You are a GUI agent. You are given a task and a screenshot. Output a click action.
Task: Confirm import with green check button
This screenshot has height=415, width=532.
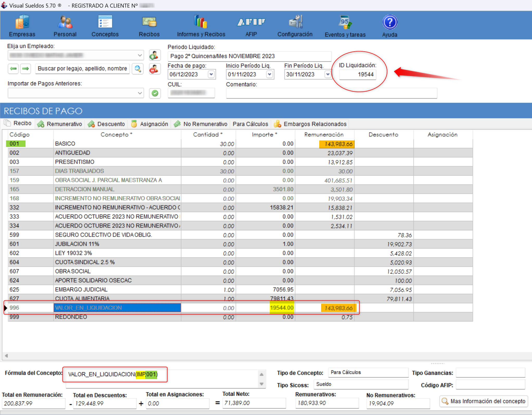tap(155, 93)
